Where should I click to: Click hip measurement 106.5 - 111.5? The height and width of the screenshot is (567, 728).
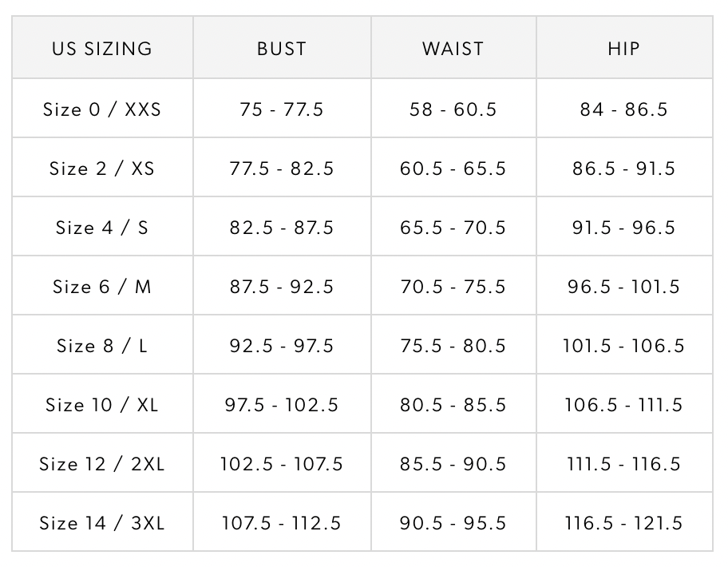click(x=623, y=405)
